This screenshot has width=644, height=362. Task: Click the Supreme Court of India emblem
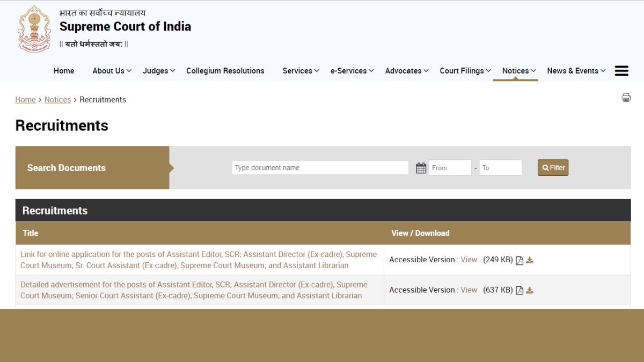pos(34,28)
